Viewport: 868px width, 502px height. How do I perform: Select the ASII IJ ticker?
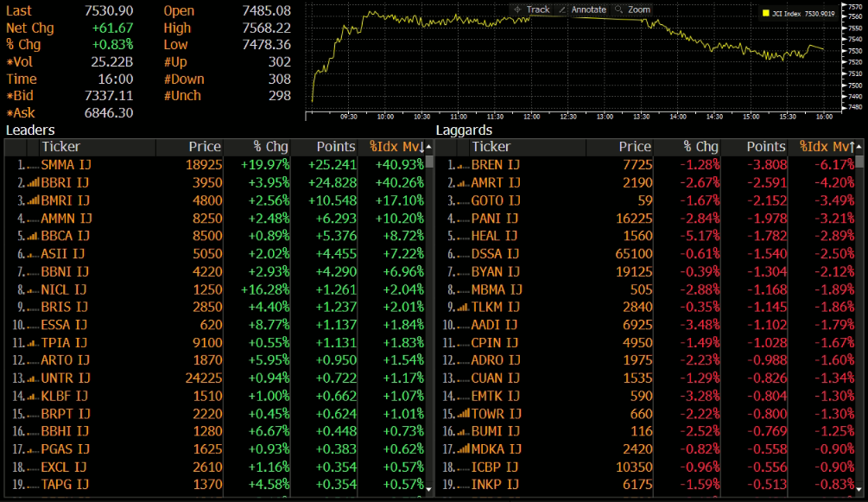click(x=62, y=254)
